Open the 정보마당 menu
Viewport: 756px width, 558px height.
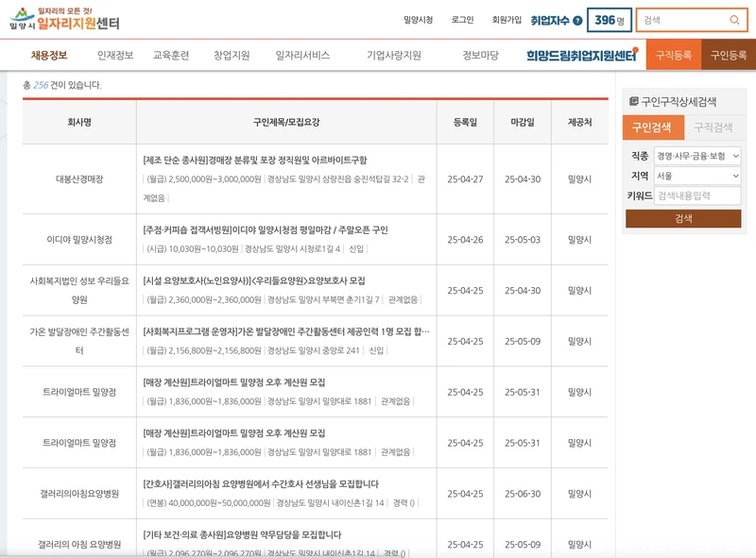click(x=480, y=56)
